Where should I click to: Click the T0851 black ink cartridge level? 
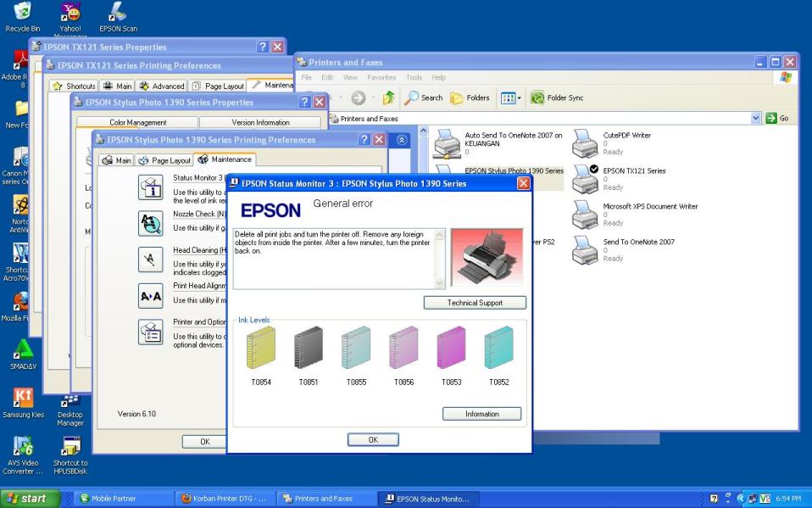click(309, 348)
